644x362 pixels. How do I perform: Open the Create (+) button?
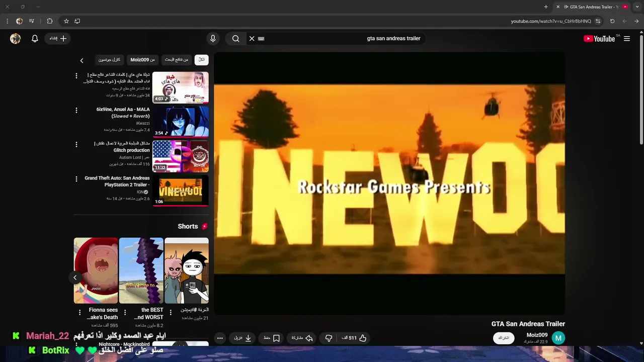tap(58, 39)
